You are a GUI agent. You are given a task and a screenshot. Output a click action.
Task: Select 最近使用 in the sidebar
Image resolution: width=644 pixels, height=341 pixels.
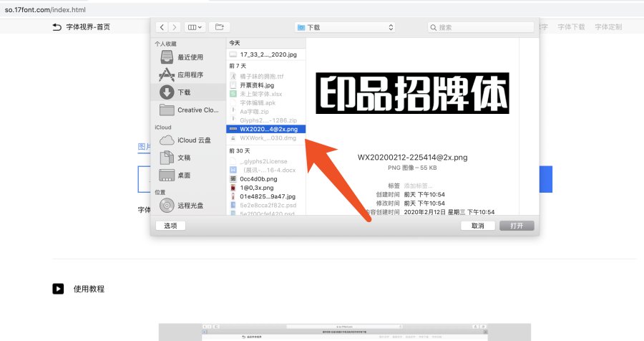[x=190, y=57]
